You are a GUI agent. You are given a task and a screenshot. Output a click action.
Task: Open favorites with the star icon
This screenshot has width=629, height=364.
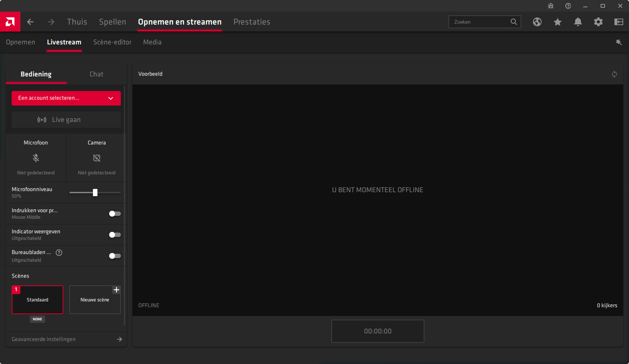coord(557,22)
